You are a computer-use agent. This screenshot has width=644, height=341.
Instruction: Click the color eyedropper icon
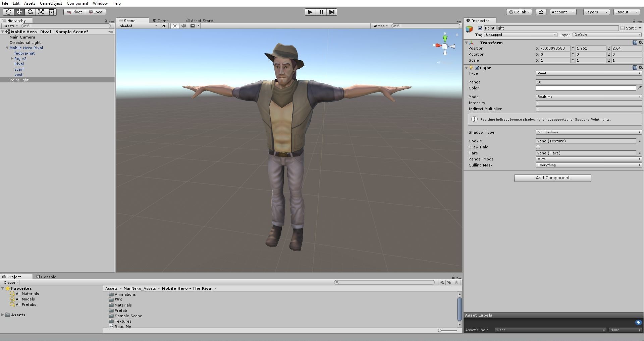point(640,88)
